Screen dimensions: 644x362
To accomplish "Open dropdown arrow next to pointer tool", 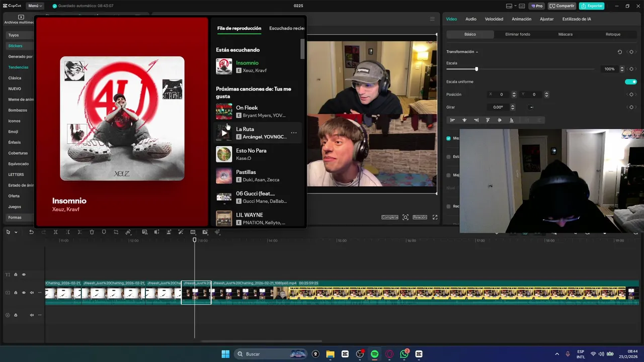I will (16, 232).
